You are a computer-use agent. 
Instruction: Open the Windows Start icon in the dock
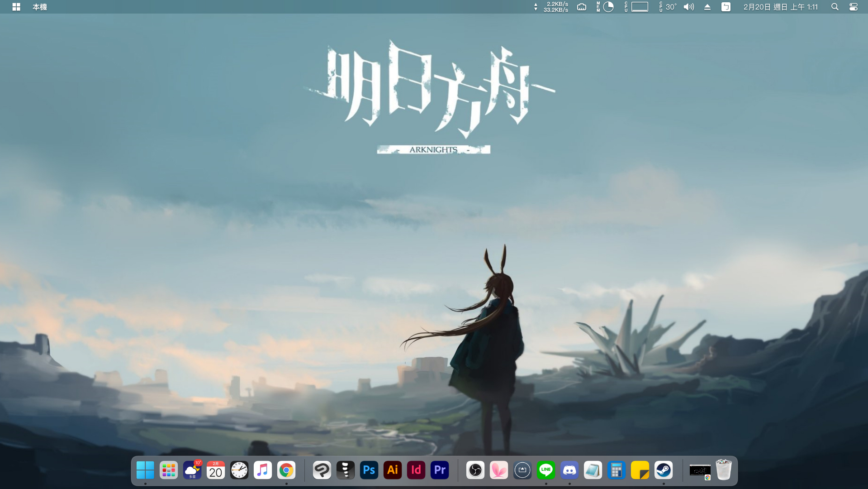click(145, 470)
